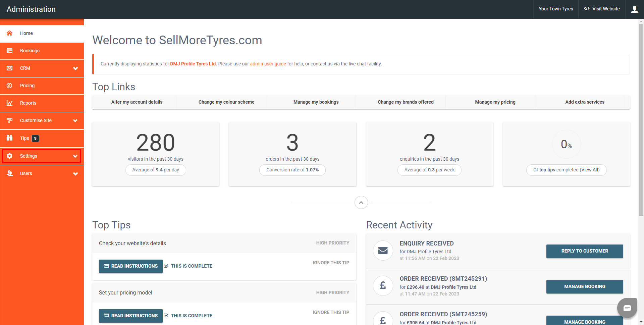Image resolution: width=644 pixels, height=325 pixels.
Task: Click Conversion rate of 1.07% pill
Action: 292,170
